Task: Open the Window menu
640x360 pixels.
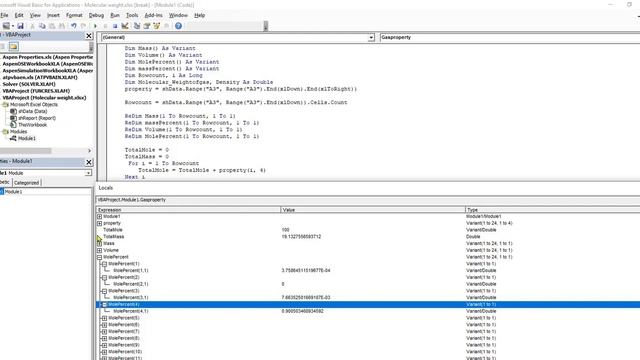Action: [x=178, y=15]
